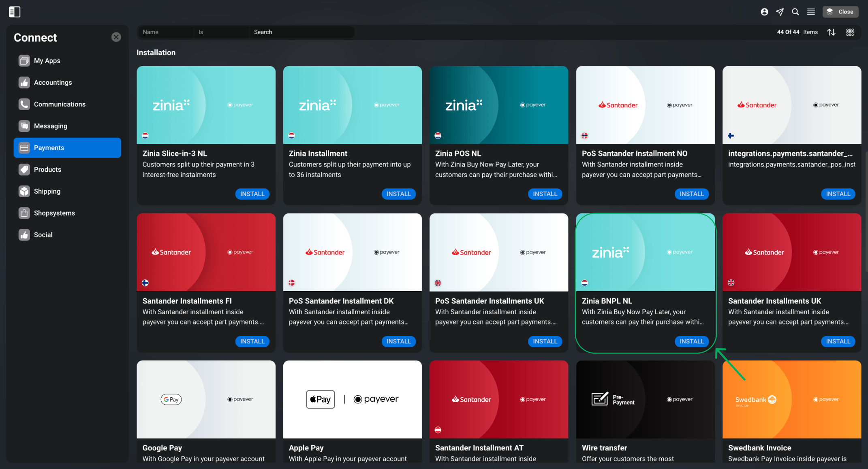Image resolution: width=868 pixels, height=469 pixels.
Task: Open PoS Santander Installment NO image
Action: 646,105
